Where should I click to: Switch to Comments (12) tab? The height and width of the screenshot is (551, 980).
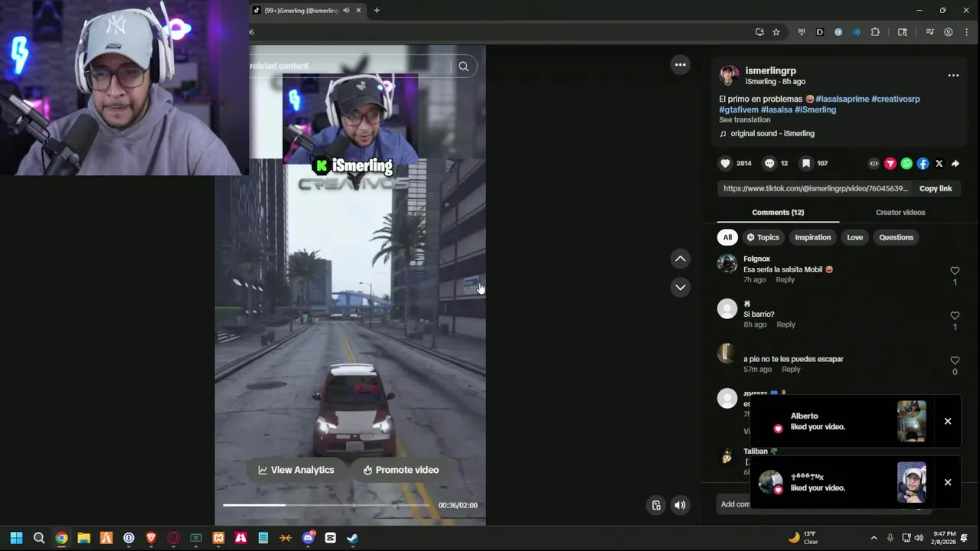[x=778, y=212]
